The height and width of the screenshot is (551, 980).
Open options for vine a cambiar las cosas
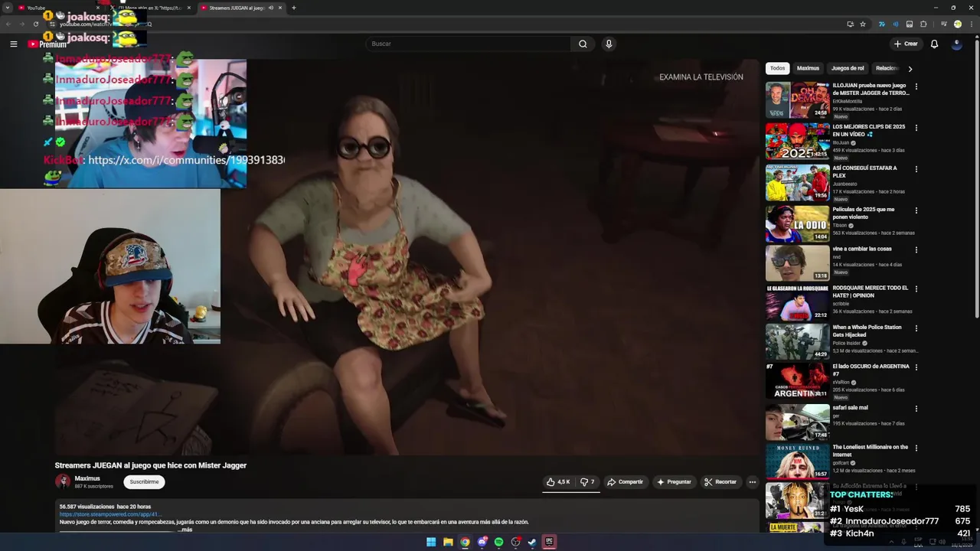(x=916, y=249)
